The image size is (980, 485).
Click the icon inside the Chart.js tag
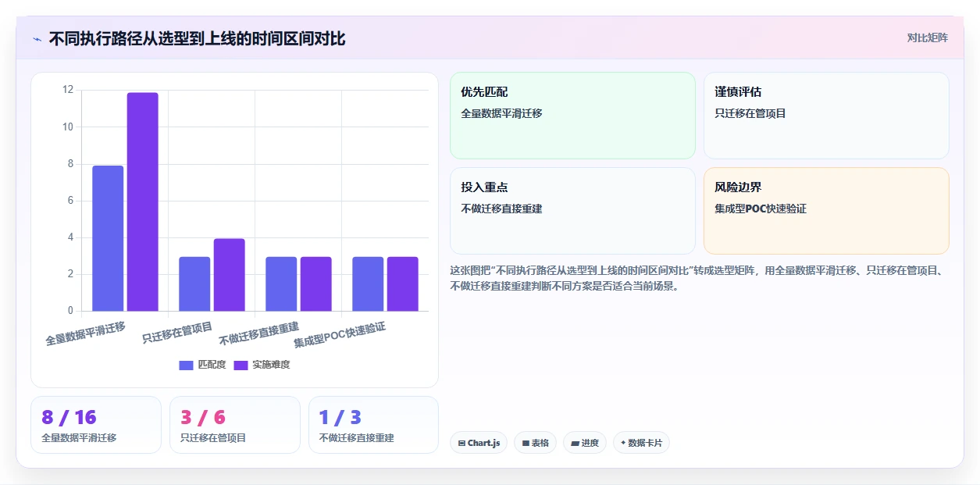click(x=461, y=444)
